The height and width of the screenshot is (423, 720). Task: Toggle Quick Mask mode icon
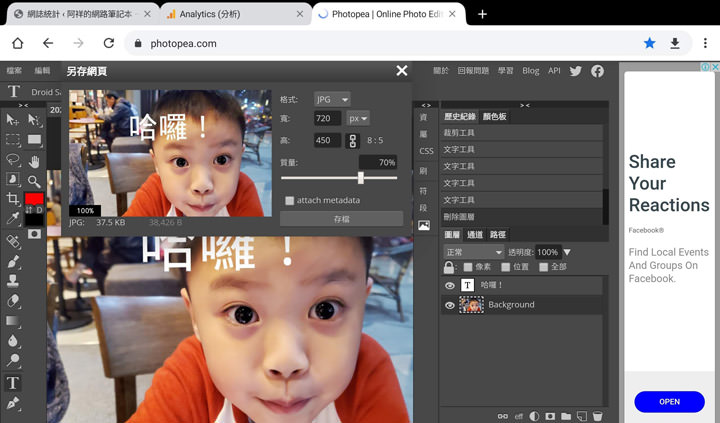pos(34,234)
